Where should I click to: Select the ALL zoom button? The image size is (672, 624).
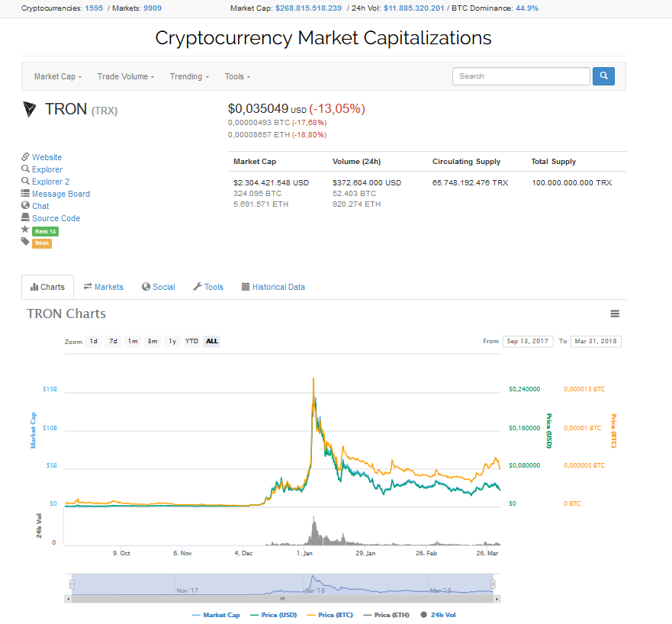tap(212, 341)
